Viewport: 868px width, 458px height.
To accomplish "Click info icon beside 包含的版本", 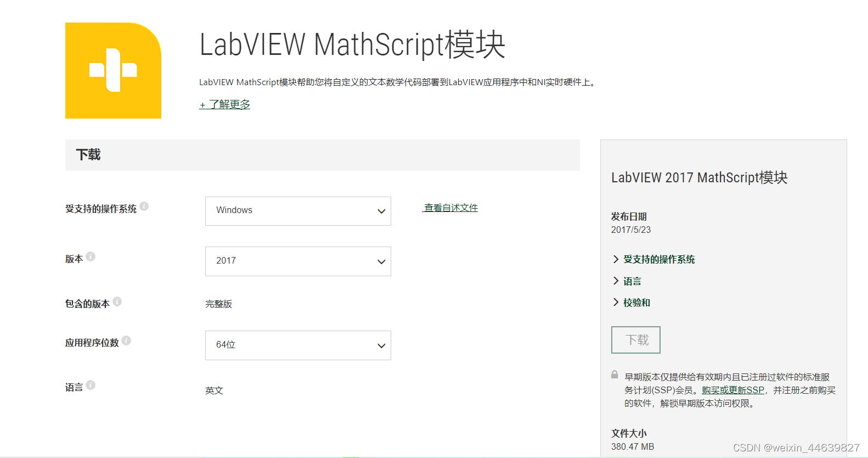I will click(x=117, y=301).
